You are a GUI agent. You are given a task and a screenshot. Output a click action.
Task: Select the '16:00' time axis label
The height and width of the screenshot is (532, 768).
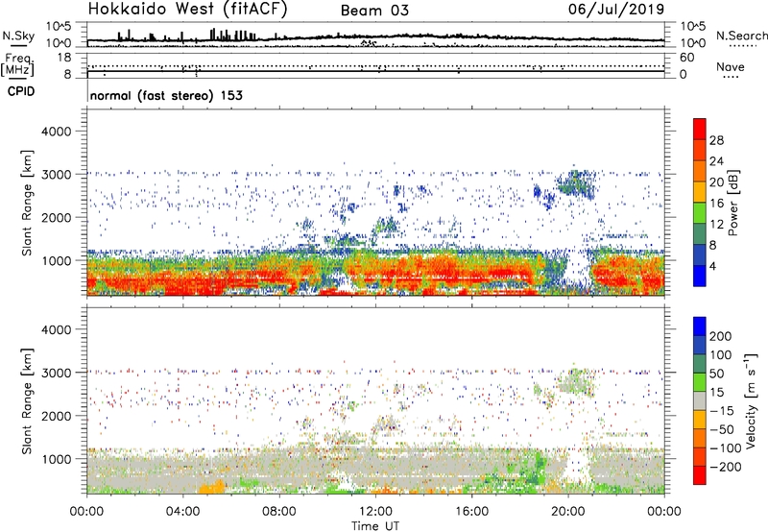tap(471, 512)
